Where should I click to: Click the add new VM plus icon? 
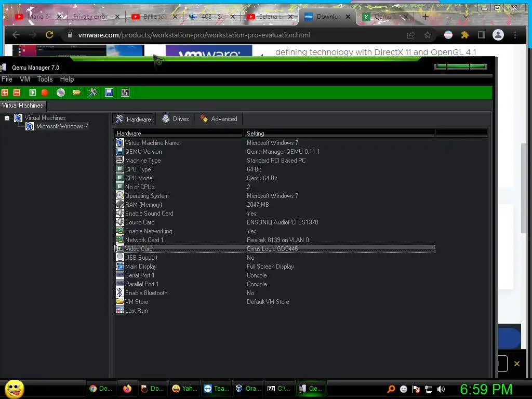[x=5, y=92]
